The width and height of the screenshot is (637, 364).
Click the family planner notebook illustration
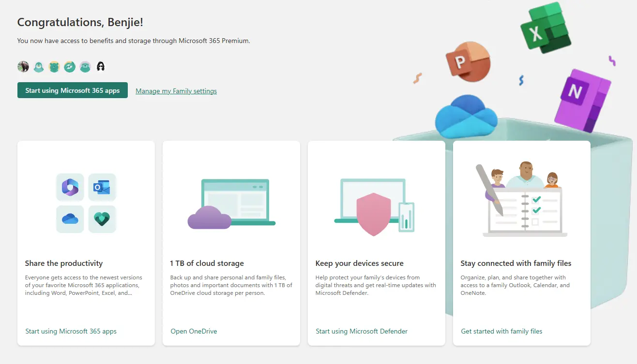[x=522, y=199]
